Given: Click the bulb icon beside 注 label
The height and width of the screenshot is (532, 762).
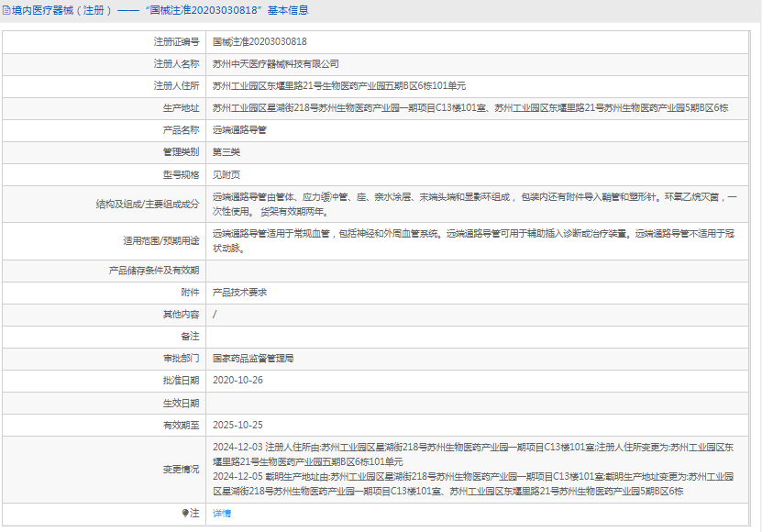Looking at the screenshot, I should point(185,513).
